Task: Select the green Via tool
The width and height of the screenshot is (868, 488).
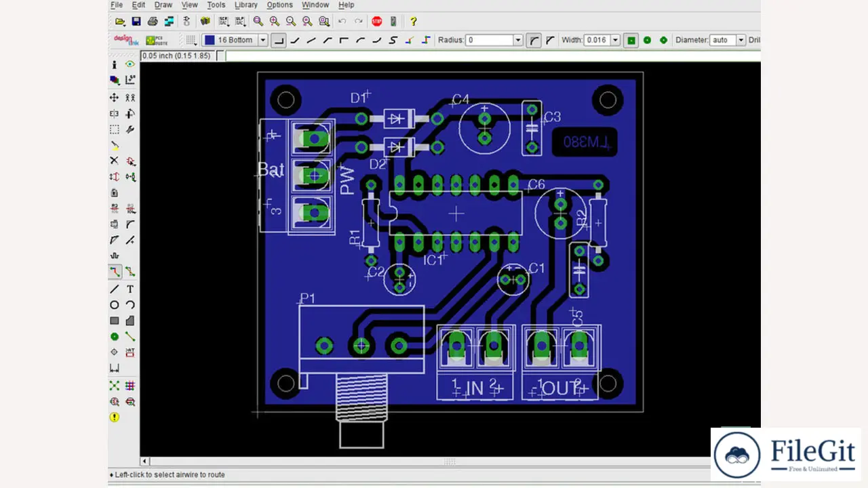Action: [114, 337]
